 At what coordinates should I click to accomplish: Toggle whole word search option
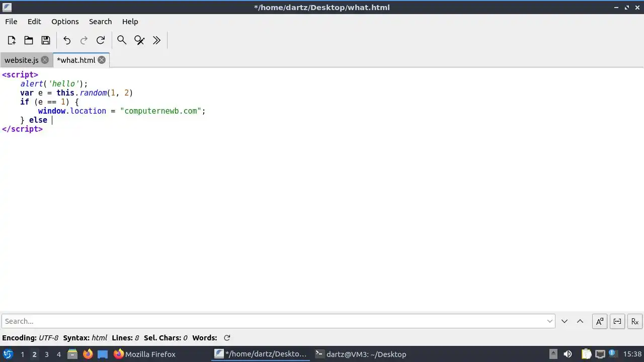pyautogui.click(x=617, y=321)
